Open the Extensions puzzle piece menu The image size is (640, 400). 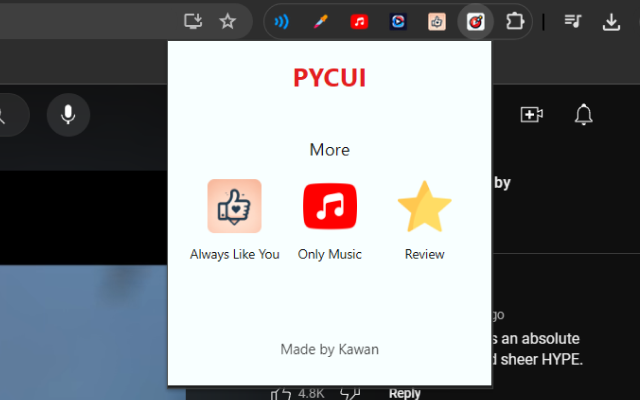(x=515, y=21)
